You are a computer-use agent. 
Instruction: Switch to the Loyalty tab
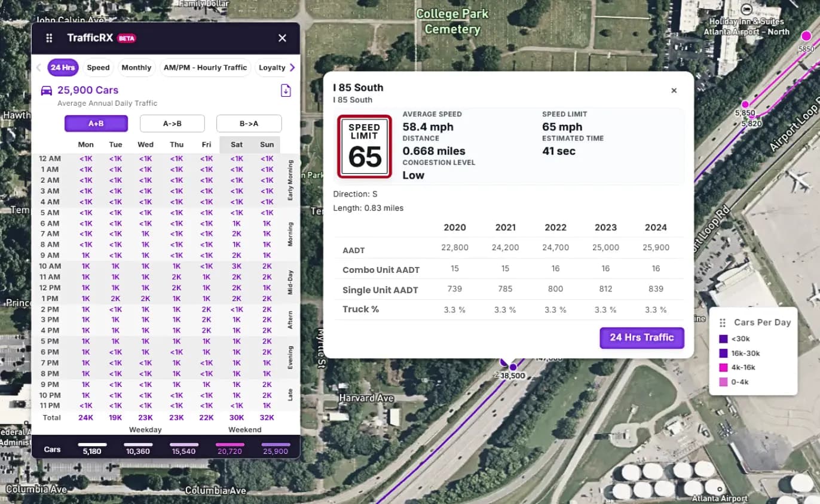(x=272, y=67)
